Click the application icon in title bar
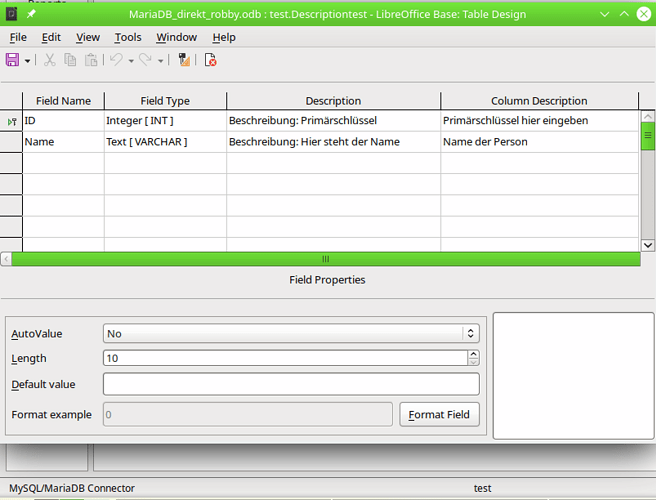This screenshot has width=656, height=500. tap(11, 14)
